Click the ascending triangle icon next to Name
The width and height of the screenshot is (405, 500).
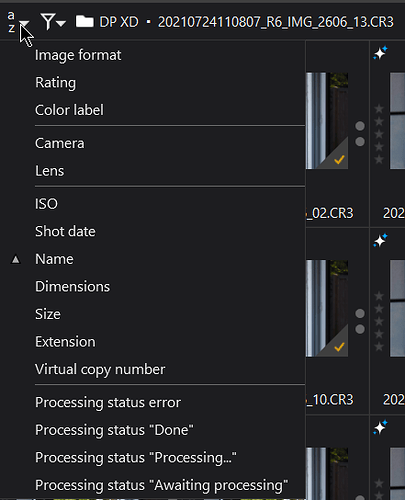click(15, 259)
